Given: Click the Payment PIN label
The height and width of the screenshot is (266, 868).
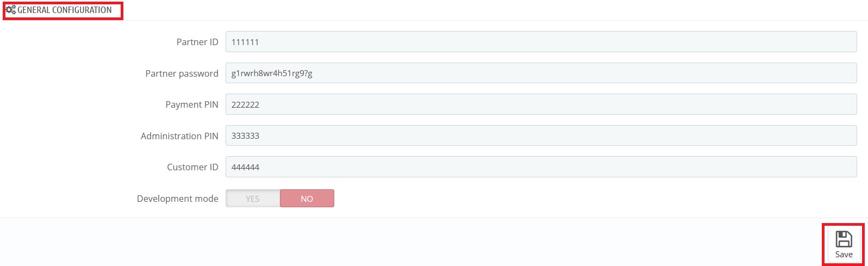Looking at the screenshot, I should (192, 104).
